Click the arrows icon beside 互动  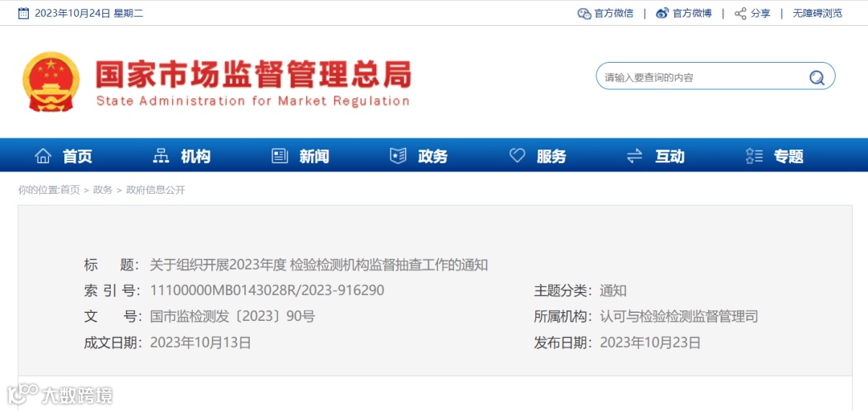(x=634, y=156)
